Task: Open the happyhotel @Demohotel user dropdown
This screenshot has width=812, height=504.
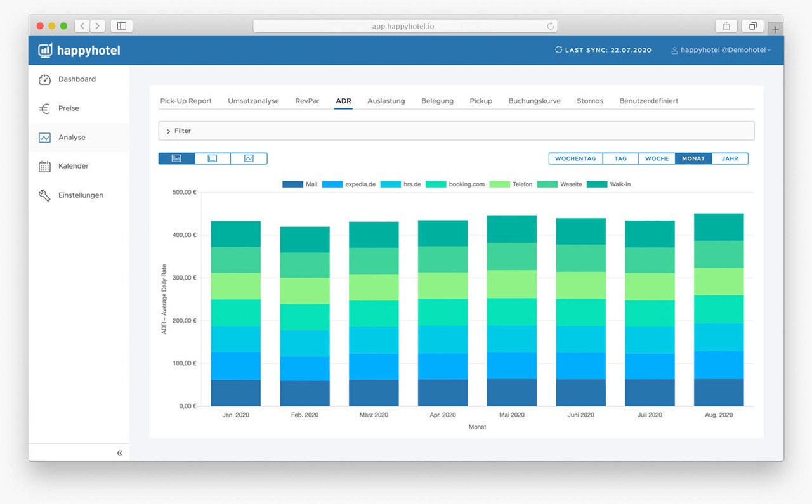Action: pyautogui.click(x=721, y=50)
